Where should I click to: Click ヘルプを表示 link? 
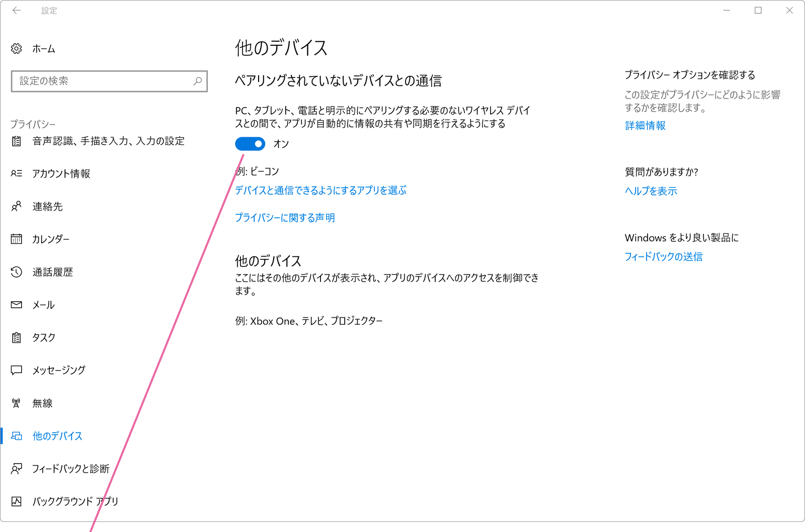pyautogui.click(x=651, y=191)
